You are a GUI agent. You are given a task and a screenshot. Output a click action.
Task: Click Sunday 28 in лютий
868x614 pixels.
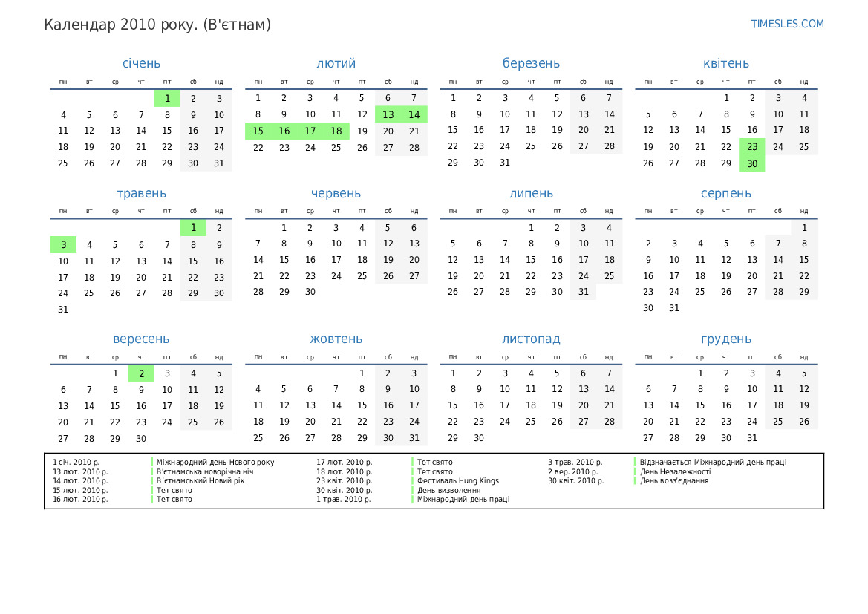(x=414, y=148)
